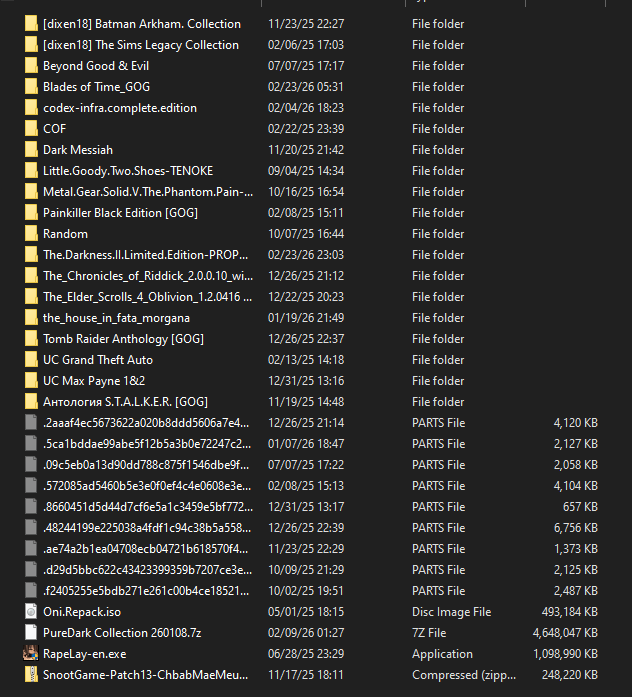The width and height of the screenshot is (632, 697).
Task: Click the Painkiller Black Edition folder icon
Action: pyautogui.click(x=31, y=212)
